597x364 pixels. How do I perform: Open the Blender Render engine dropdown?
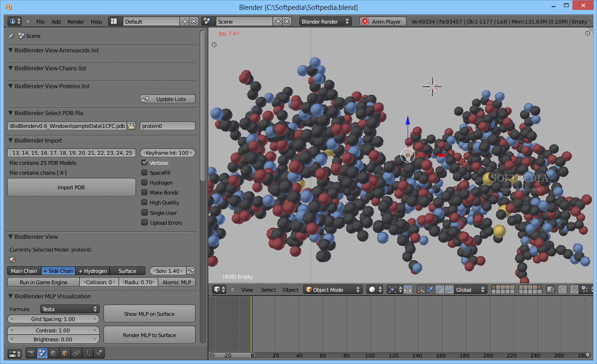pyautogui.click(x=326, y=22)
